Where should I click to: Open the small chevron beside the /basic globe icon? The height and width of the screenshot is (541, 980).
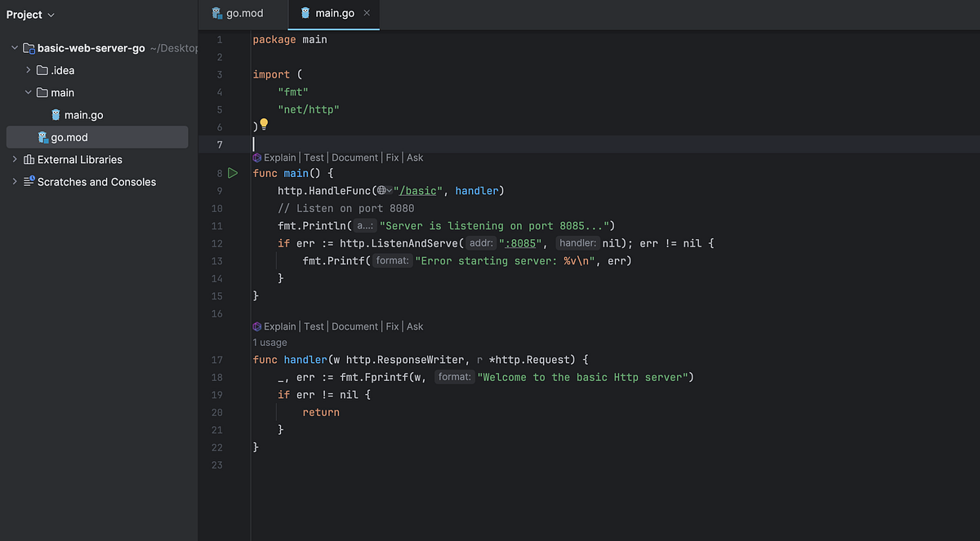[x=390, y=191]
